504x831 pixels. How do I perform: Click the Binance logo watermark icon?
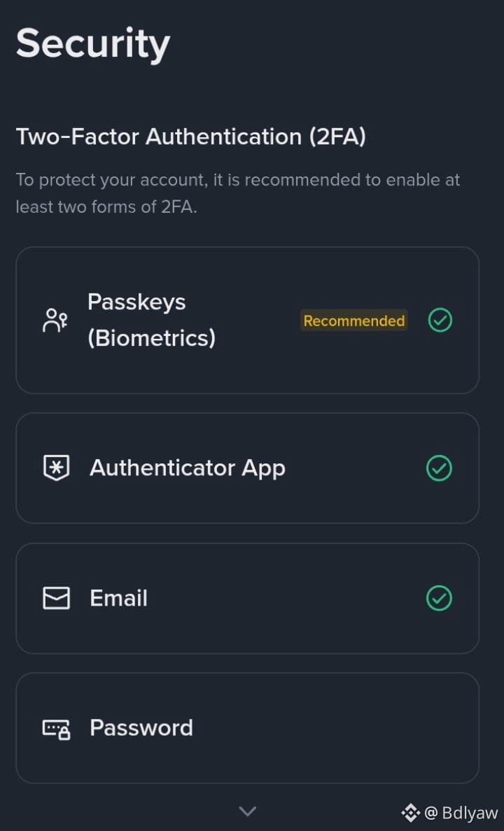click(x=410, y=812)
